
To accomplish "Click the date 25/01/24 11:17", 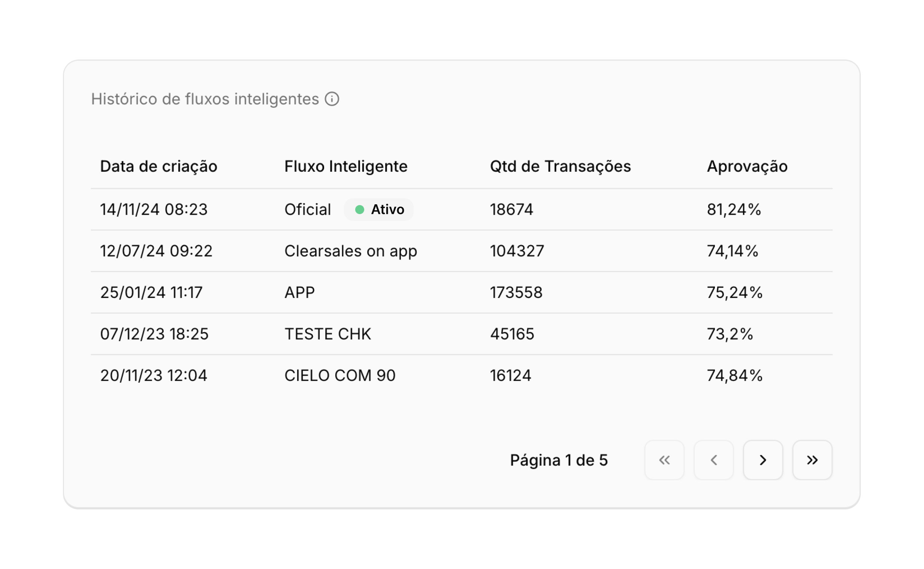I will coord(151,292).
